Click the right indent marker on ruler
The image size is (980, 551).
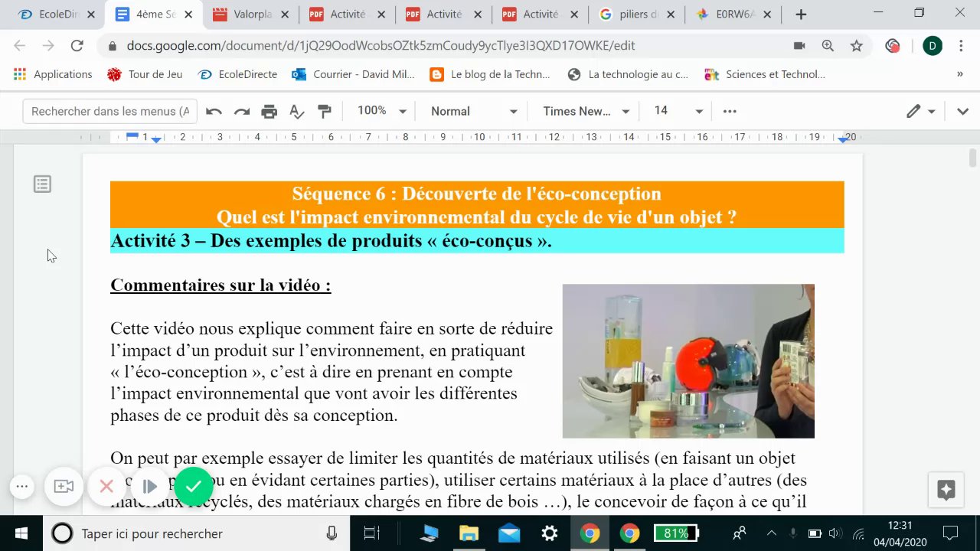843,139
